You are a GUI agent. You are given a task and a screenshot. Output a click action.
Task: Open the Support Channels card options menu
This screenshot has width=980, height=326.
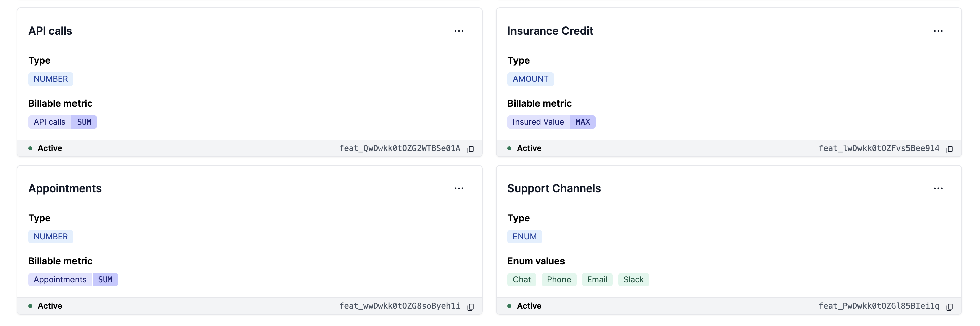coord(938,188)
